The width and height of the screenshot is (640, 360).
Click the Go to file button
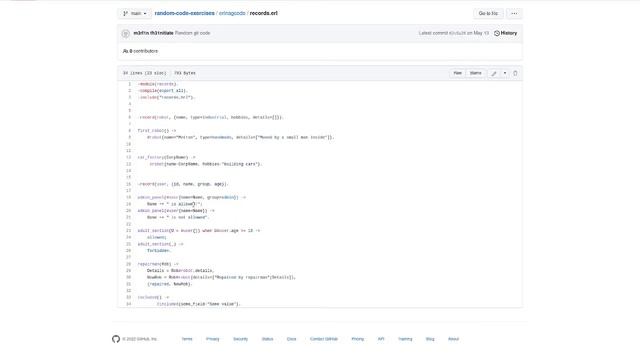pos(488,13)
